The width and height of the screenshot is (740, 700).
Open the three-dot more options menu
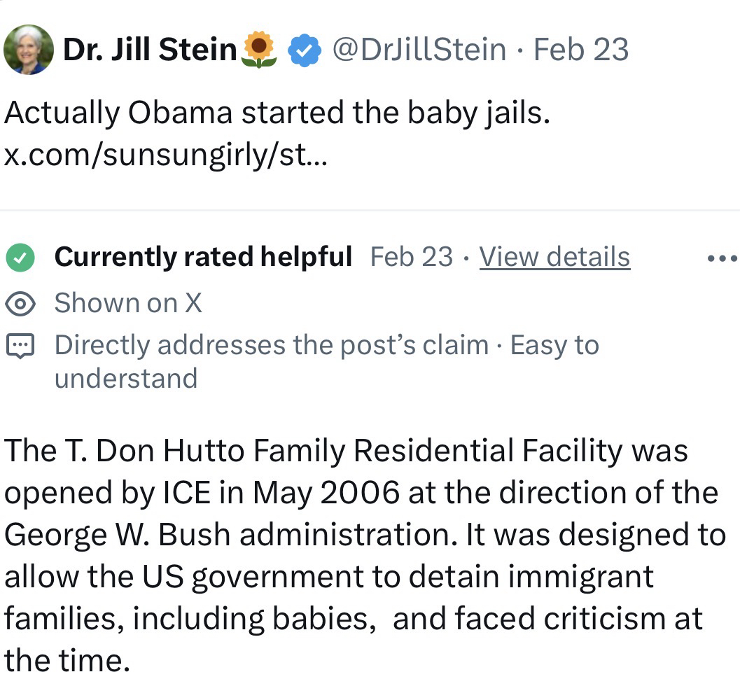(722, 258)
